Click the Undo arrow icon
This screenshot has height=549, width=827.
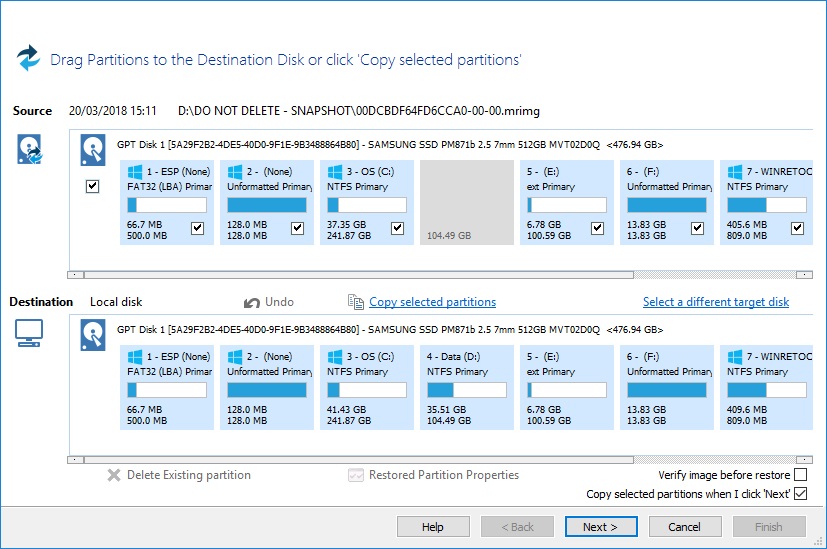[252, 303]
